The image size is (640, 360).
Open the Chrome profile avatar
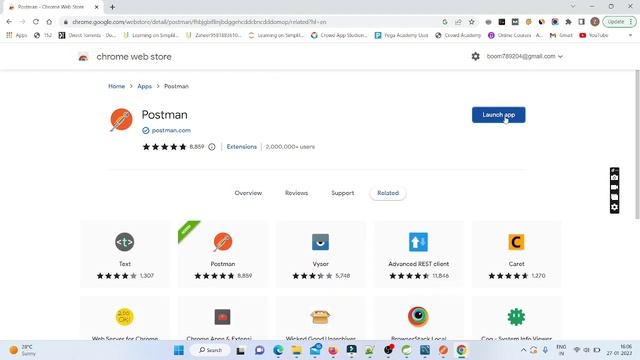coord(595,22)
